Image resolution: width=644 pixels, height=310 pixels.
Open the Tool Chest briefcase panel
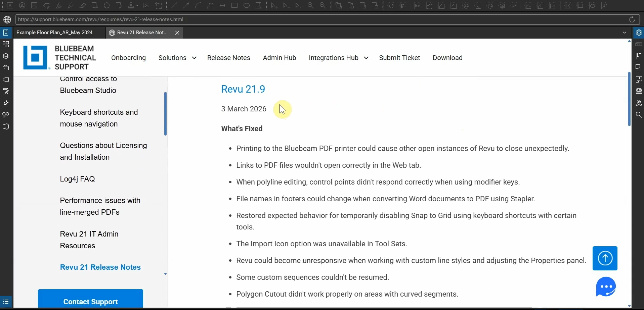point(6,68)
